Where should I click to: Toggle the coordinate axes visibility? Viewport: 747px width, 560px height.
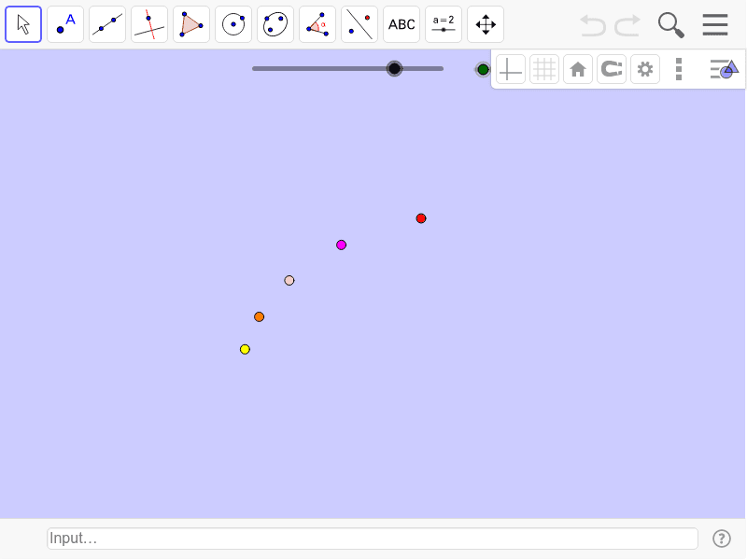[x=511, y=69]
